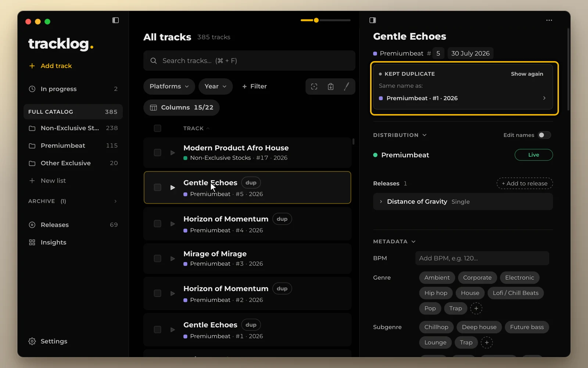Screen dimensions: 588x368
Task: Open the Platforms filter dropdown
Action: [x=169, y=86]
